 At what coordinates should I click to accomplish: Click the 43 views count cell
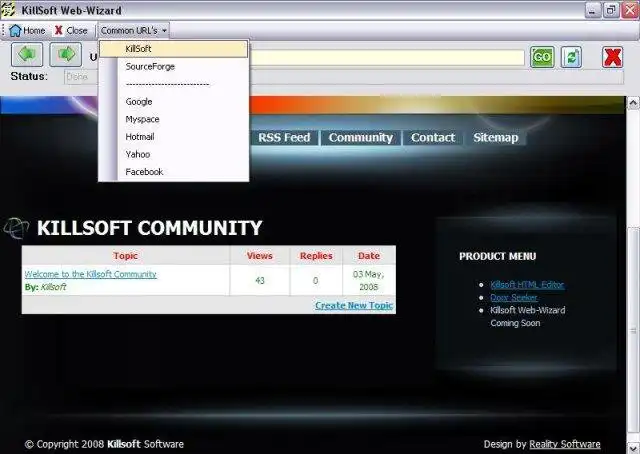point(260,280)
